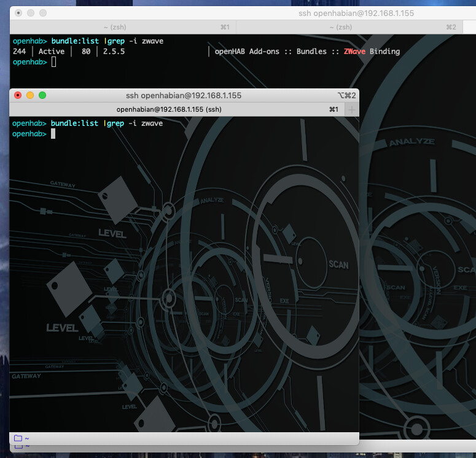476x458 pixels.
Task: Click the front window title bar text
Action: (183, 95)
